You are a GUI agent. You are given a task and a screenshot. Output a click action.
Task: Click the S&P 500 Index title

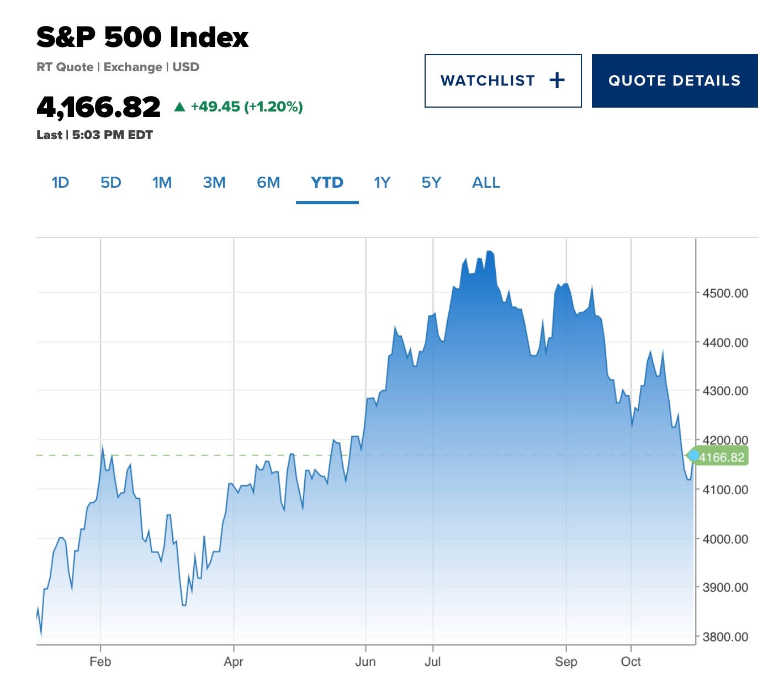pyautogui.click(x=142, y=38)
